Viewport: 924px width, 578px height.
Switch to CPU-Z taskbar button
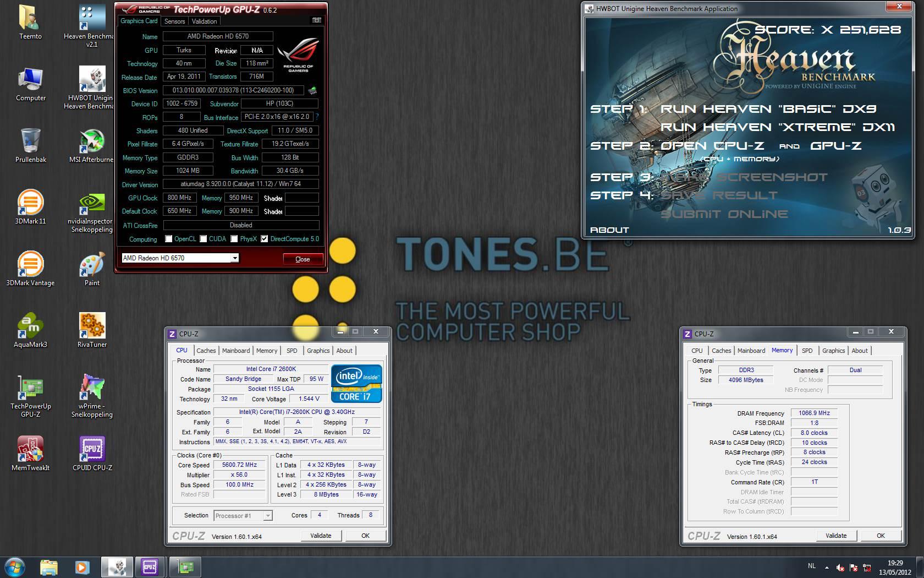[x=150, y=567]
